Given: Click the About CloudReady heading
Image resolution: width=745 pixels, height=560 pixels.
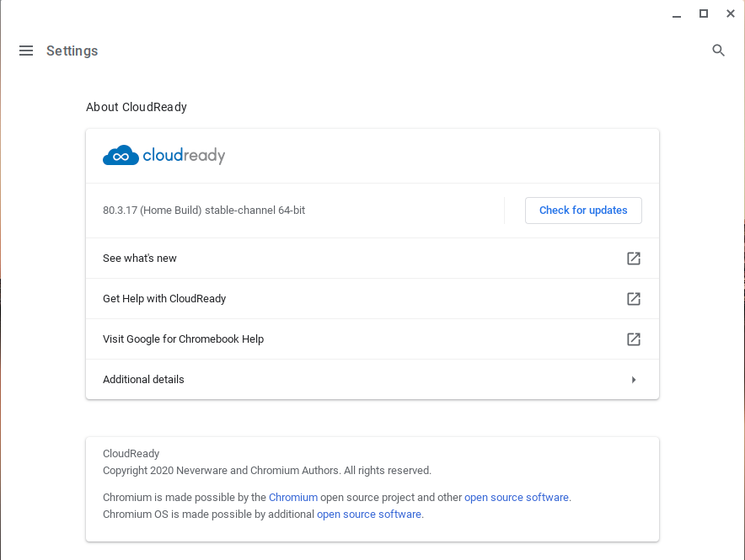Looking at the screenshot, I should pos(137,107).
